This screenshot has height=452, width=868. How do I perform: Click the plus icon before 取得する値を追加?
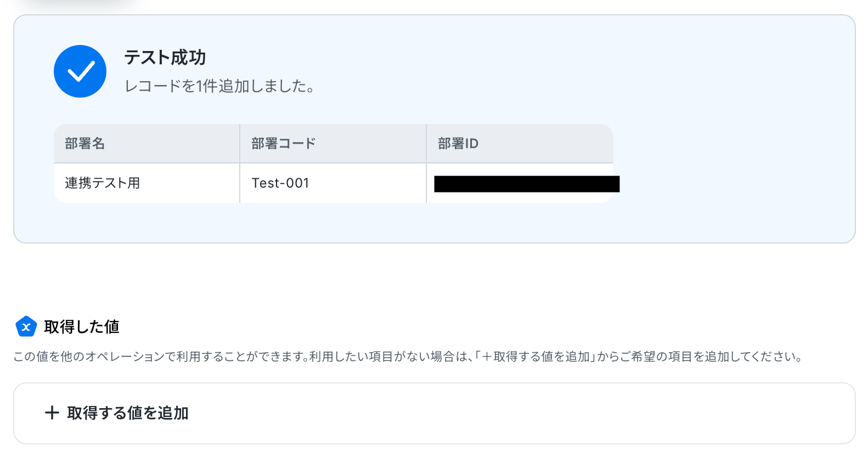52,413
